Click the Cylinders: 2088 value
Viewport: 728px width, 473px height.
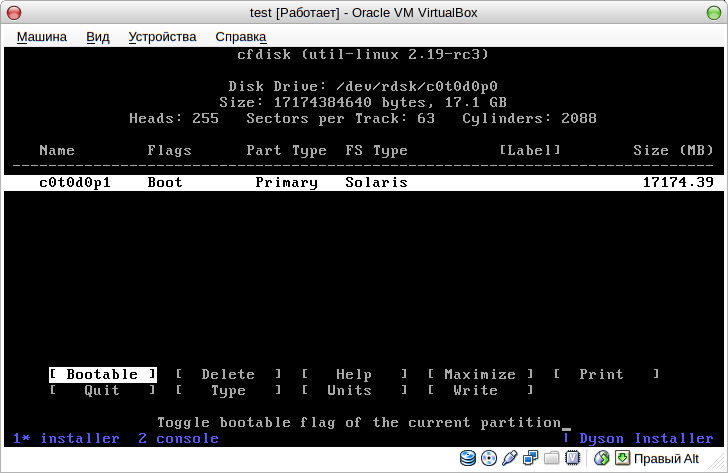(529, 118)
